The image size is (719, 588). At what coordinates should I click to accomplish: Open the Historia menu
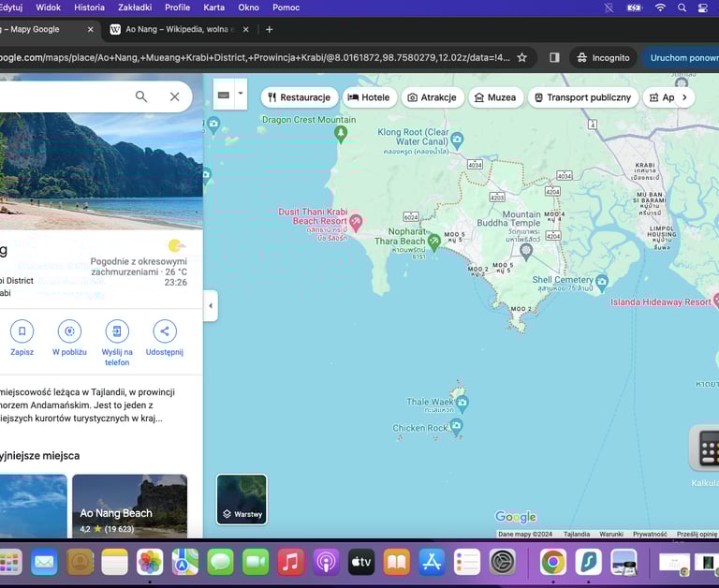89,7
